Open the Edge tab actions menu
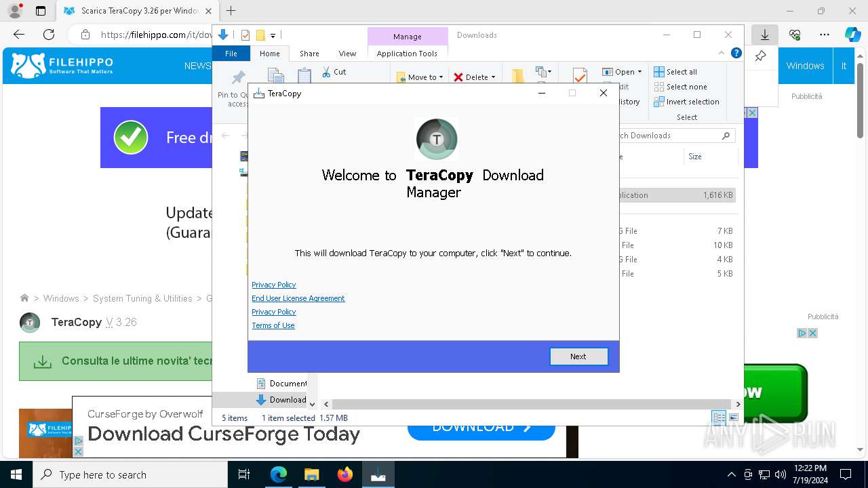This screenshot has height=488, width=868. pyautogui.click(x=41, y=11)
